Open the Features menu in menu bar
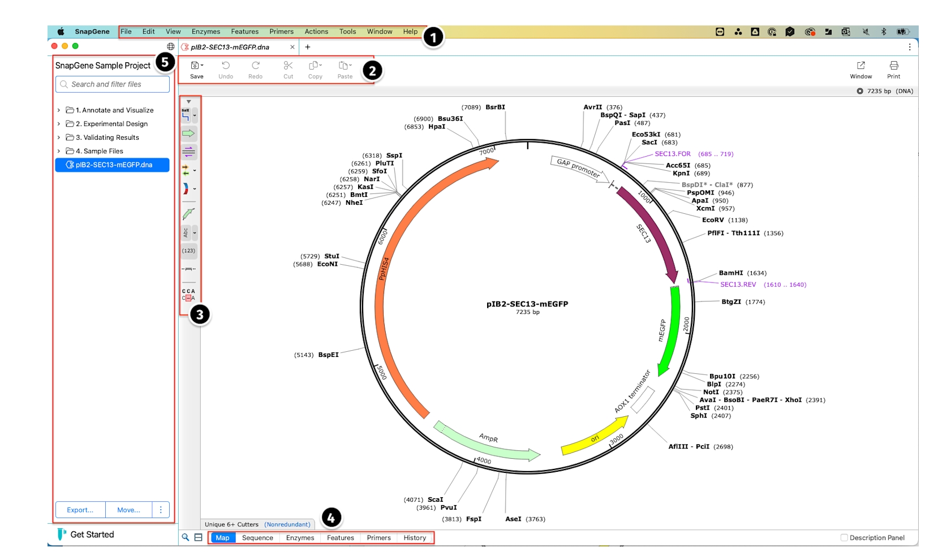The height and width of the screenshot is (560, 951). point(244,32)
